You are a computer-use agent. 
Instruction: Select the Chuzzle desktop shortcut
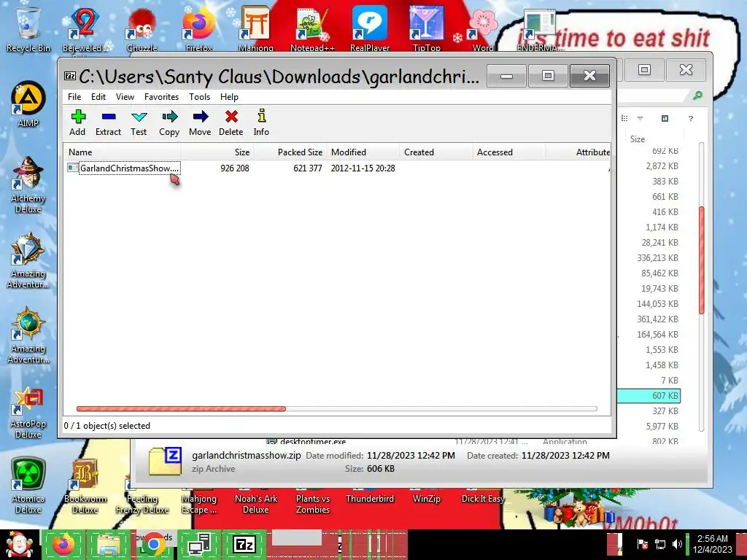142,28
